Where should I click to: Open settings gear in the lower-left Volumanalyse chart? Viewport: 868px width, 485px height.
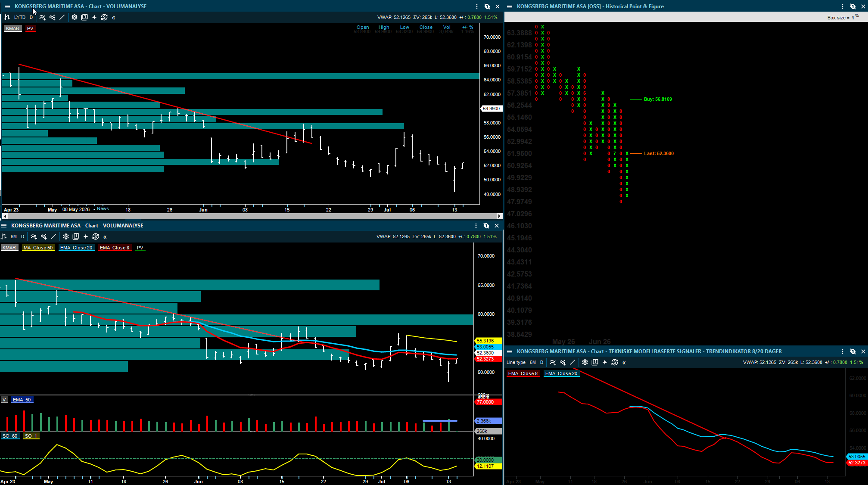tap(66, 236)
